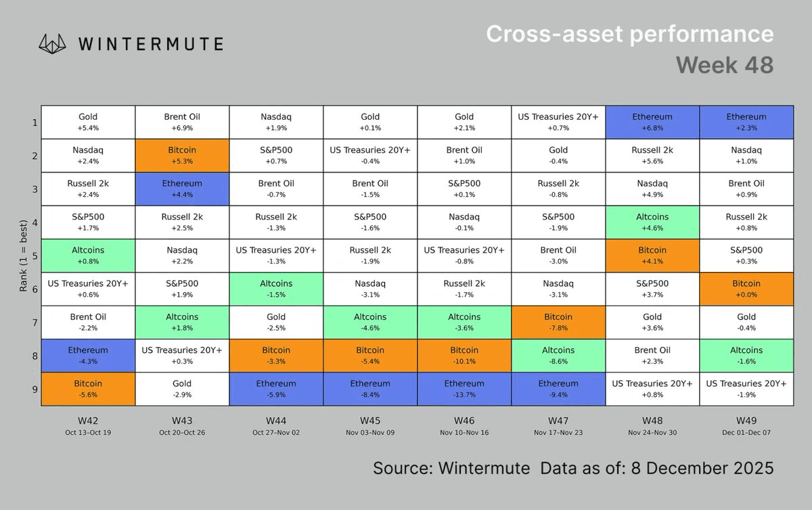Click the blue Ethereum +6.8% cell
Image resolution: width=812 pixels, height=510 pixels.
[652, 122]
